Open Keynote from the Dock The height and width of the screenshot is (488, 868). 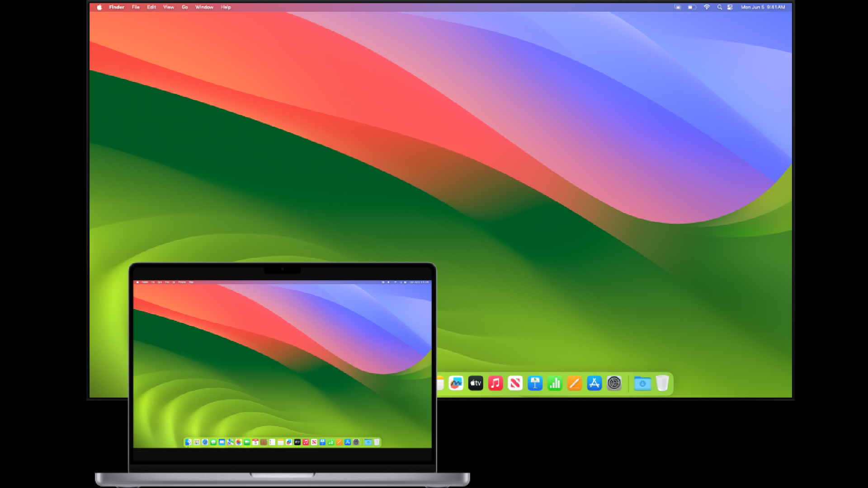(x=535, y=383)
